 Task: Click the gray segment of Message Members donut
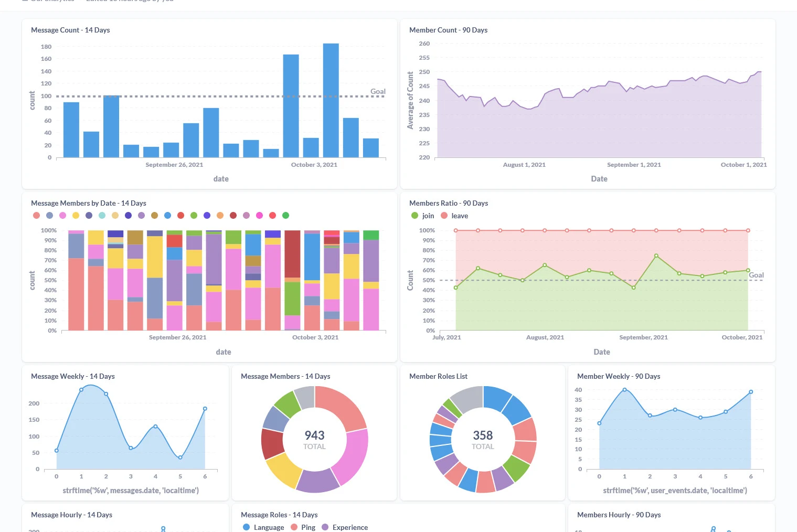tap(305, 397)
